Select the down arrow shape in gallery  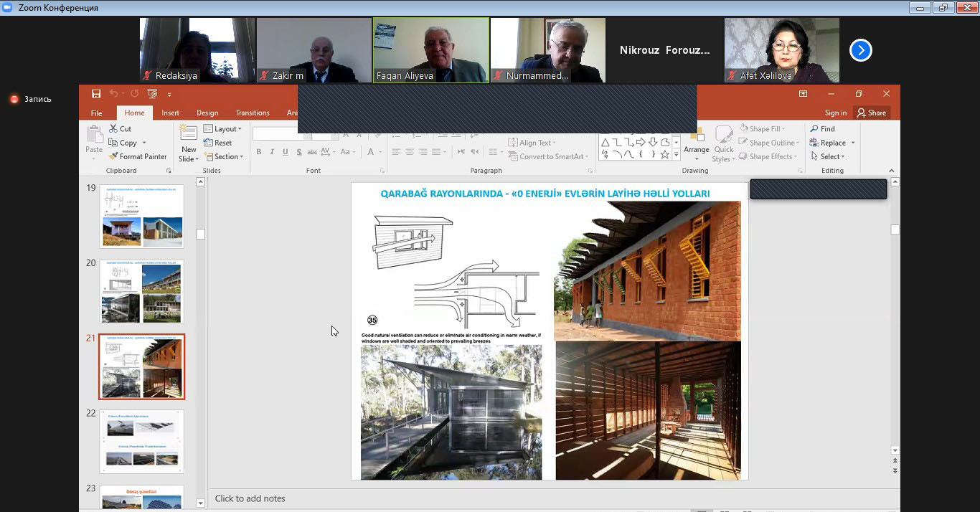pos(652,142)
